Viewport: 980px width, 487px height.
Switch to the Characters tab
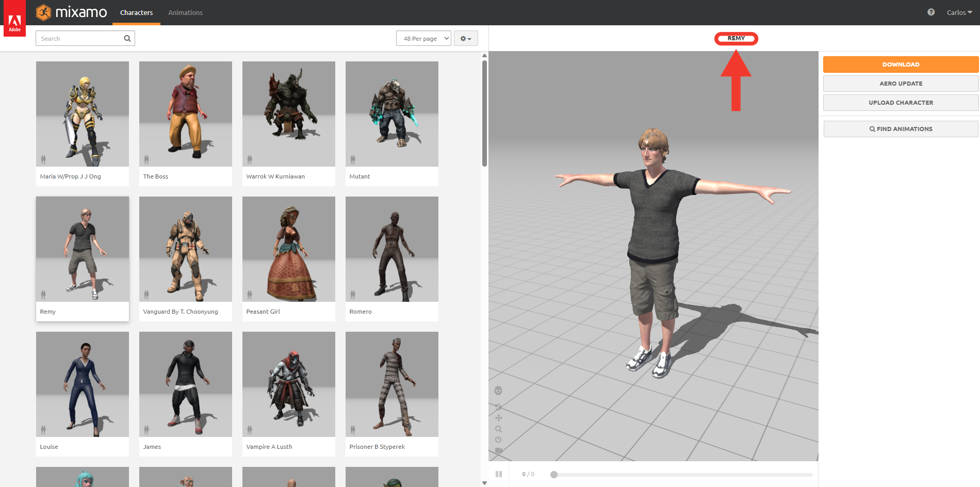coord(136,12)
